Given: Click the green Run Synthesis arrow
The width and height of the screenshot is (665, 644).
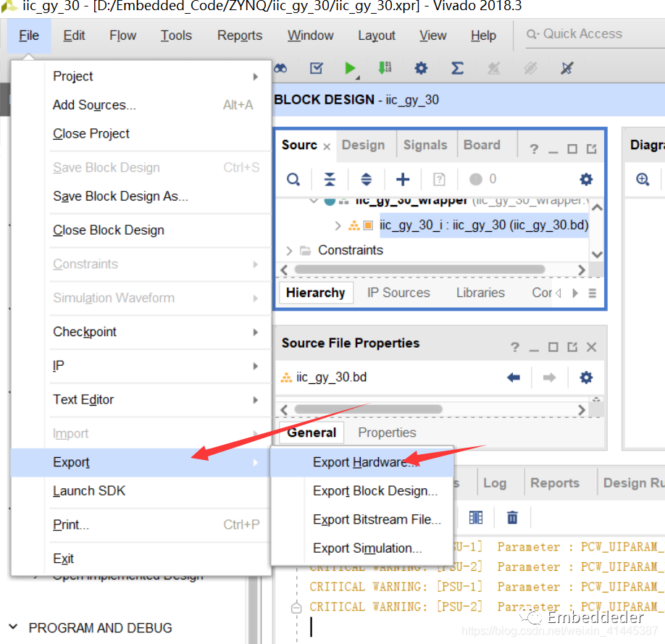Looking at the screenshot, I should (350, 68).
